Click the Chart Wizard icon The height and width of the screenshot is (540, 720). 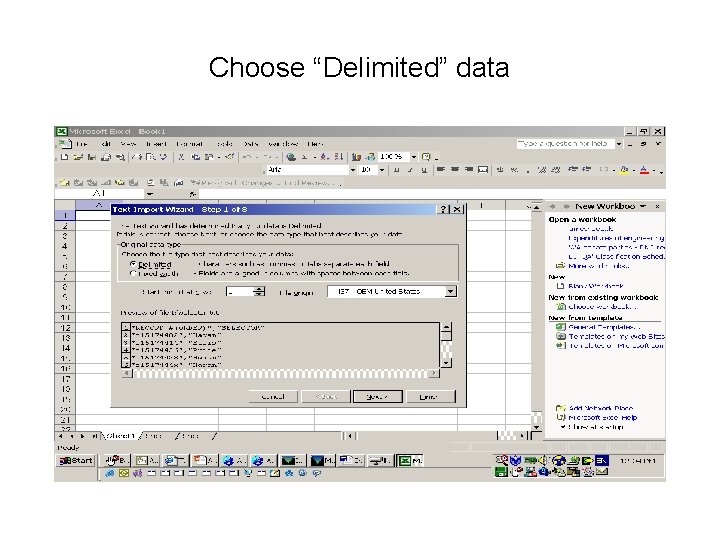(x=356, y=157)
